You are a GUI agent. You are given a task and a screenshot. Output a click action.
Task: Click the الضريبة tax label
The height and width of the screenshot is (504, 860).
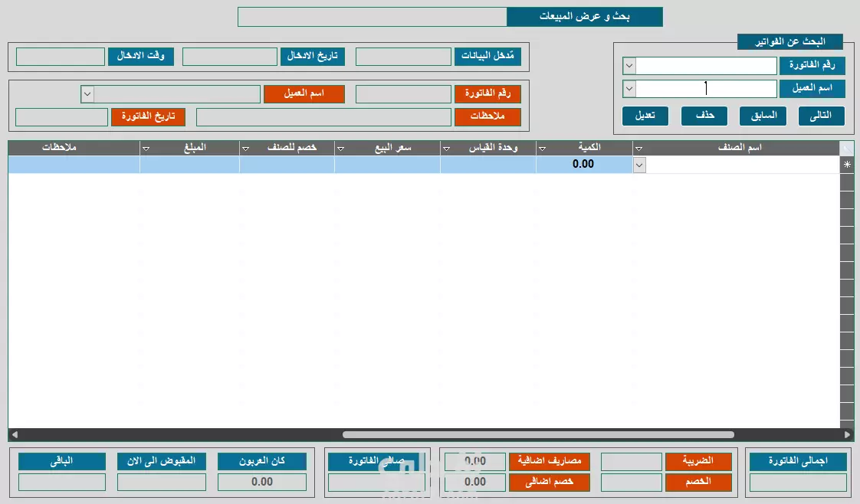click(698, 461)
